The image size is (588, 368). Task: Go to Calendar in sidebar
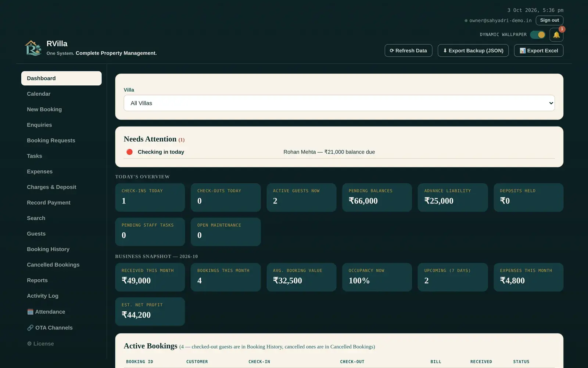61,94
